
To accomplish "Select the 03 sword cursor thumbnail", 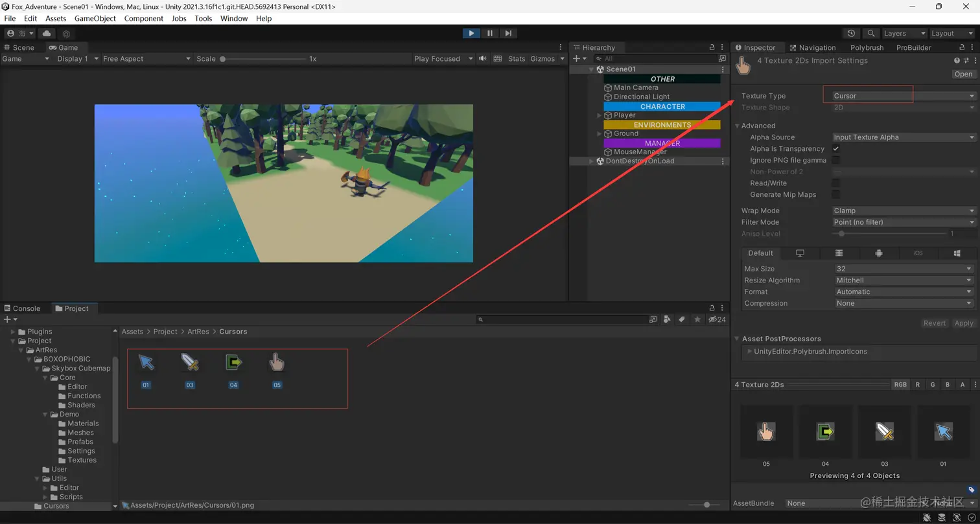I will tap(189, 363).
